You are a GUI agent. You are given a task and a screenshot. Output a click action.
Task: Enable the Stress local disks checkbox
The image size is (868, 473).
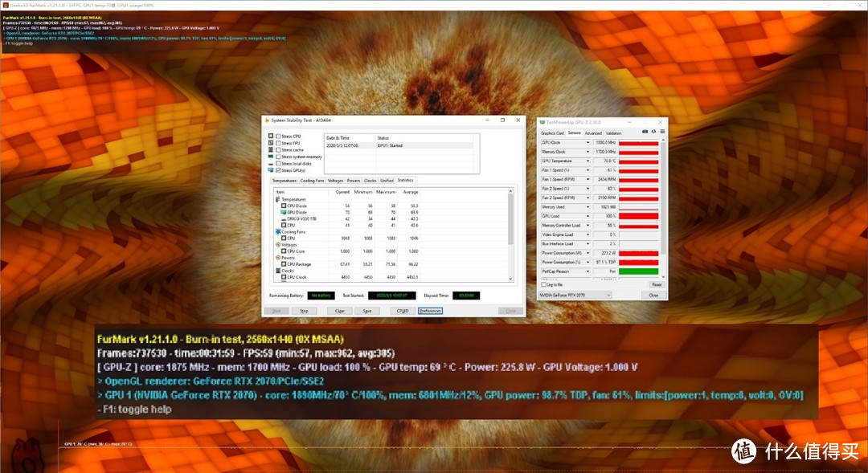(278, 164)
